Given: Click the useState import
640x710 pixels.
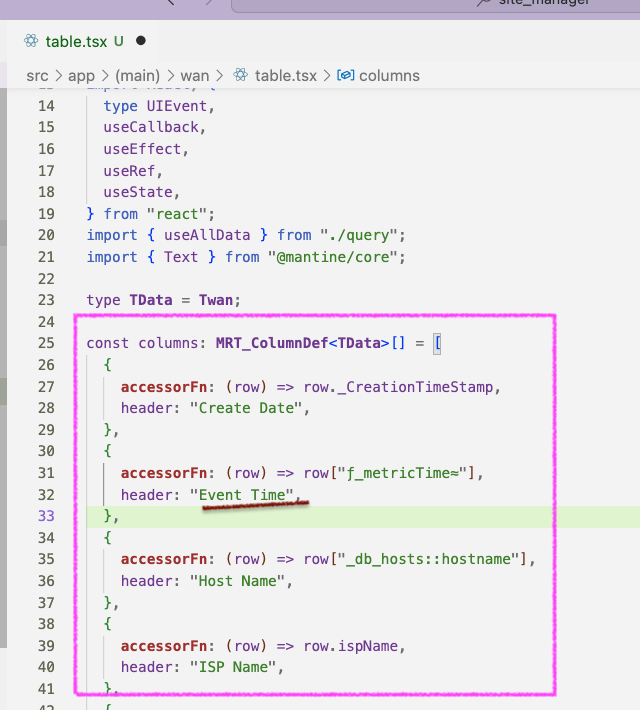Looking at the screenshot, I should click(138, 192).
